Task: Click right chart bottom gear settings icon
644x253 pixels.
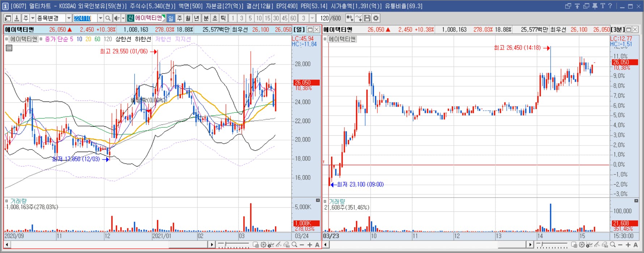Action: (x=582, y=245)
